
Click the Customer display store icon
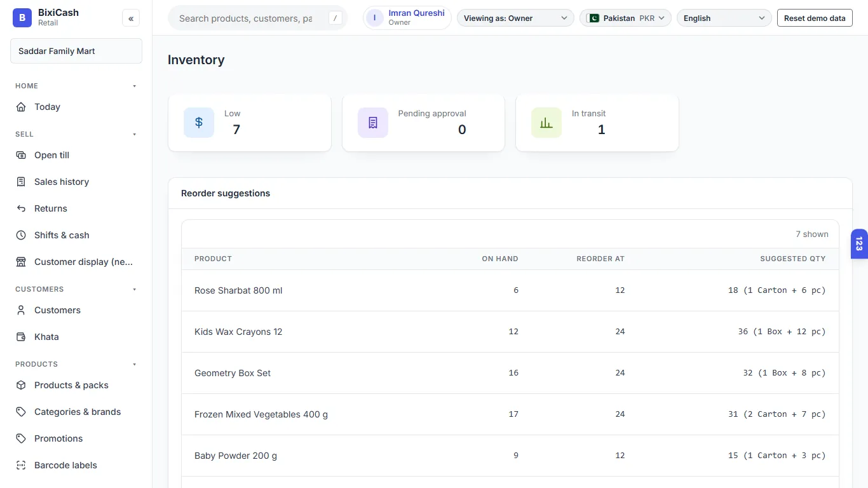pyautogui.click(x=21, y=262)
